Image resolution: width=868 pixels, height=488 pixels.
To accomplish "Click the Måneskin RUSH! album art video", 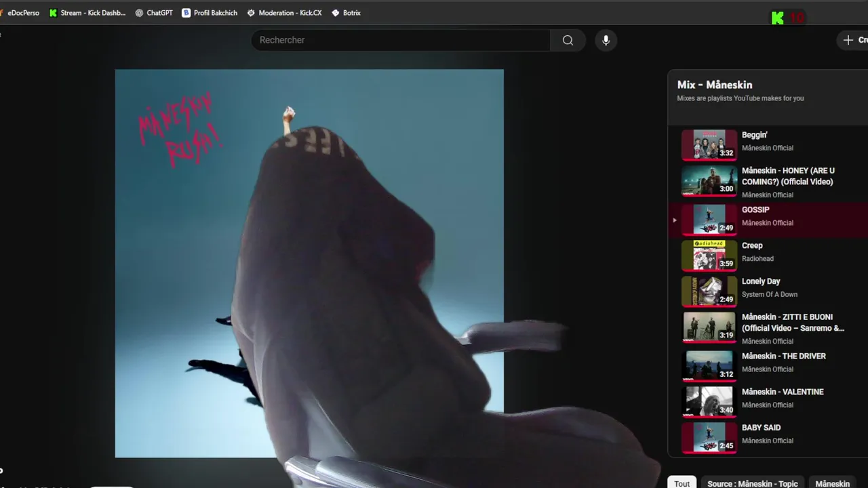I will [309, 263].
